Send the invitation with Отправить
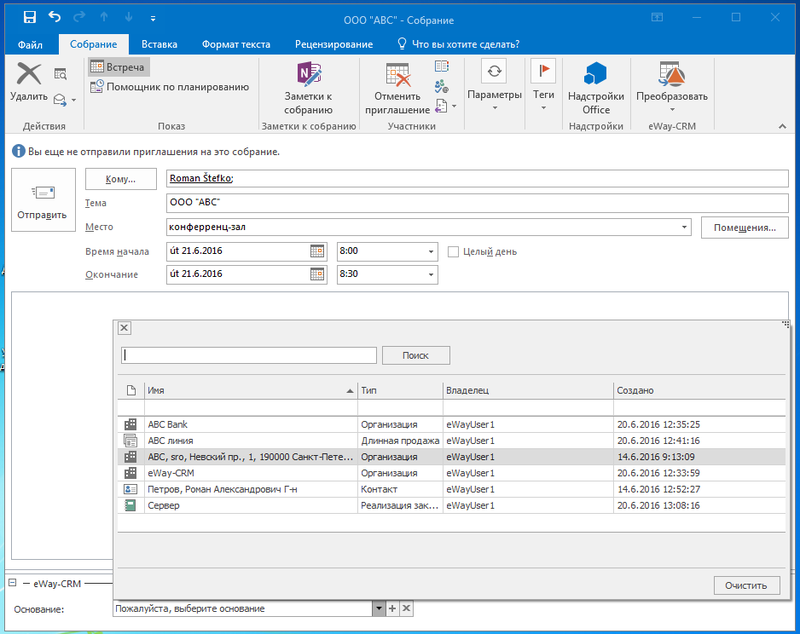800x634 pixels. (43, 200)
